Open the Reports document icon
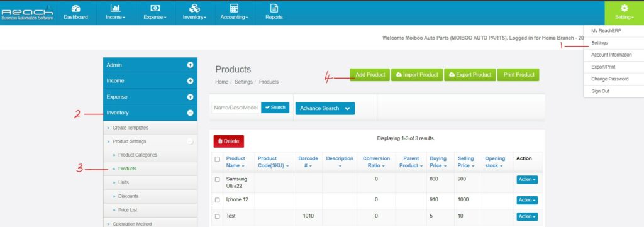The height and width of the screenshot is (227, 644). [274, 8]
